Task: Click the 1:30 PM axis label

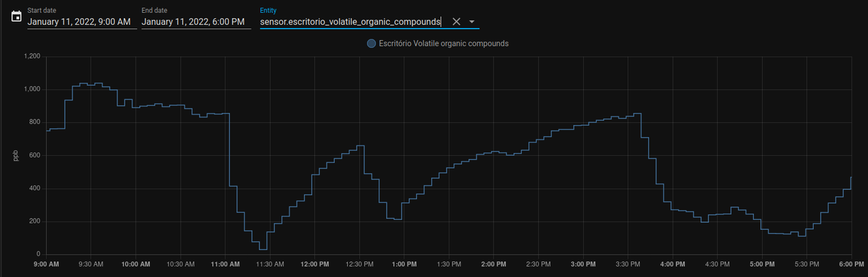Action: [x=449, y=264]
